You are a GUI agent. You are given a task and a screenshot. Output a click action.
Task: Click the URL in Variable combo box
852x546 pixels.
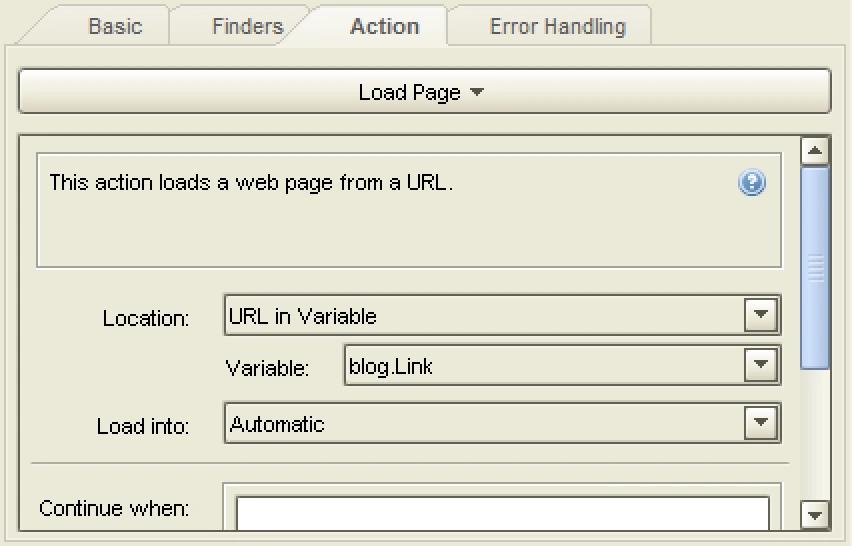pyautogui.click(x=502, y=315)
